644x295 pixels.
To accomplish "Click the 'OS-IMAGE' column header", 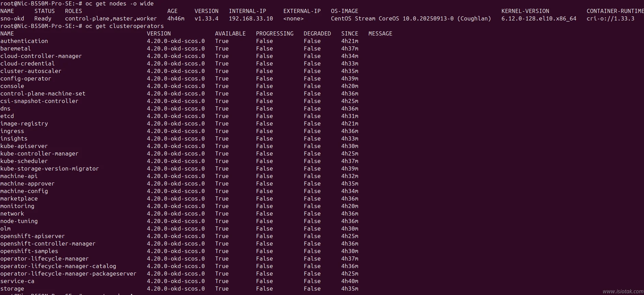I will [x=345, y=11].
